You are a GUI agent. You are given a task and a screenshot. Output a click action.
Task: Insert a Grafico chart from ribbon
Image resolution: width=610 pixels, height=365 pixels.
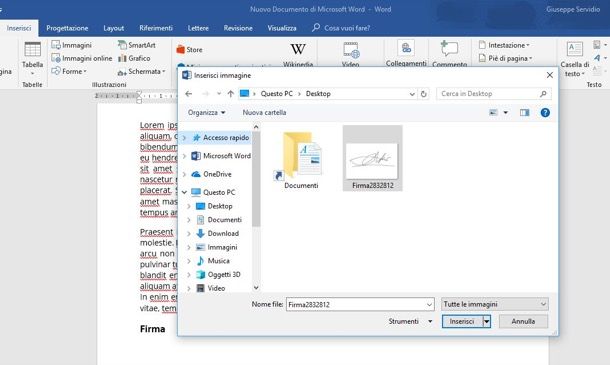click(x=134, y=58)
